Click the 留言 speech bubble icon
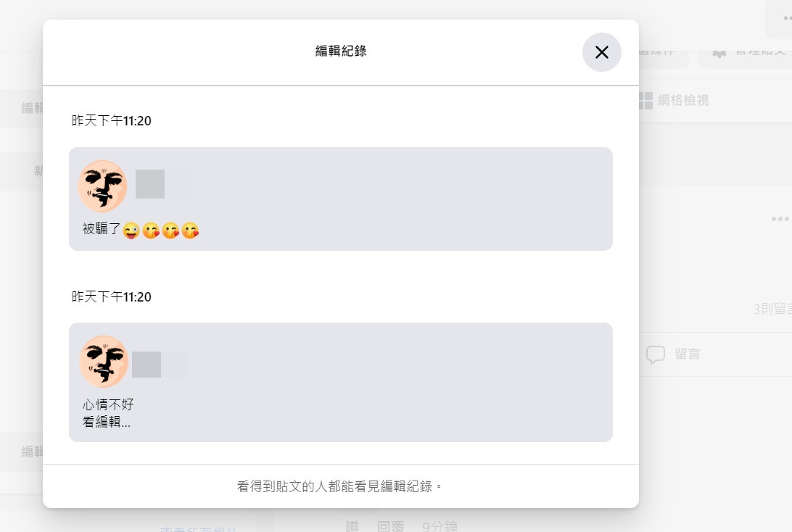The height and width of the screenshot is (532, 792). click(x=656, y=354)
